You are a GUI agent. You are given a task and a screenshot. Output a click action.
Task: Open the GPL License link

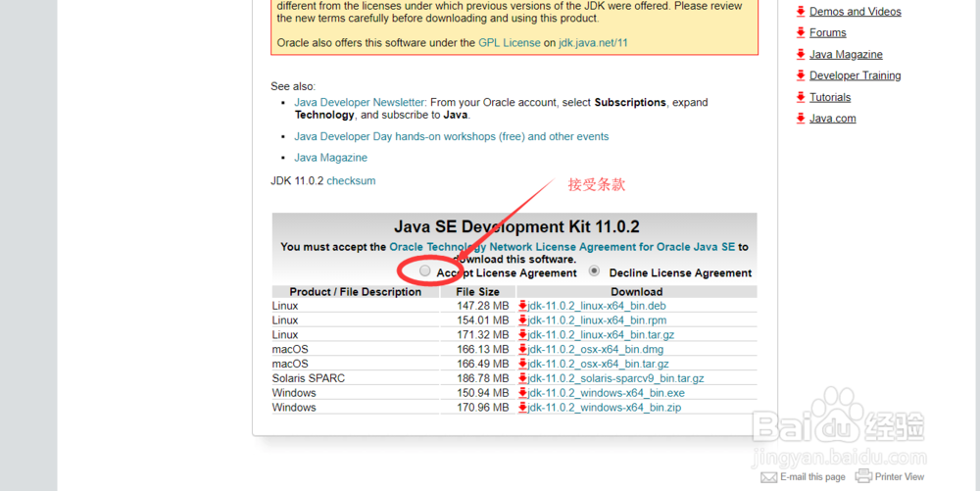pos(510,43)
